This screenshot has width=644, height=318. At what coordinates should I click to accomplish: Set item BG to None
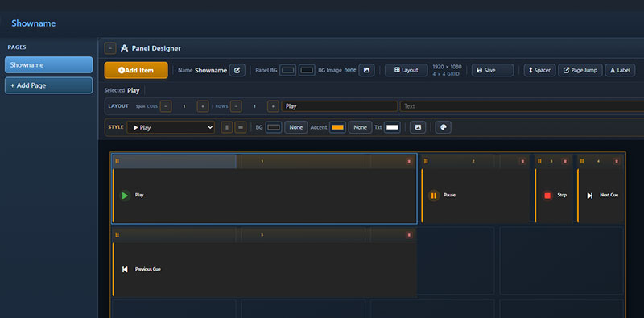[295, 127]
